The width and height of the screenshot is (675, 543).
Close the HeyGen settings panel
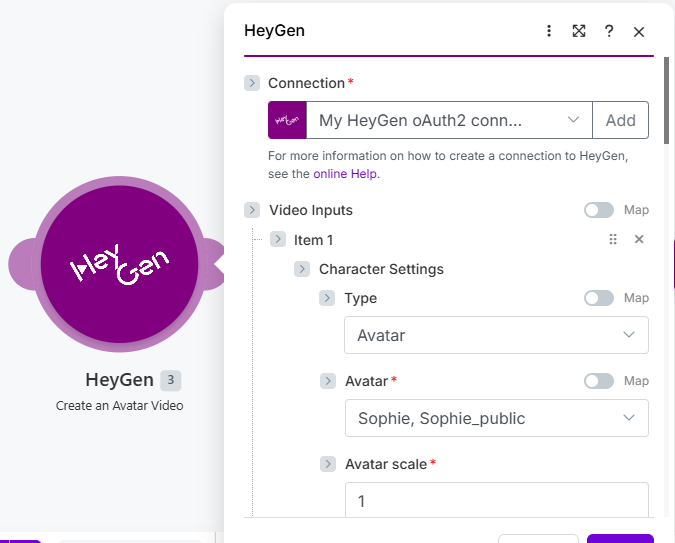(639, 32)
